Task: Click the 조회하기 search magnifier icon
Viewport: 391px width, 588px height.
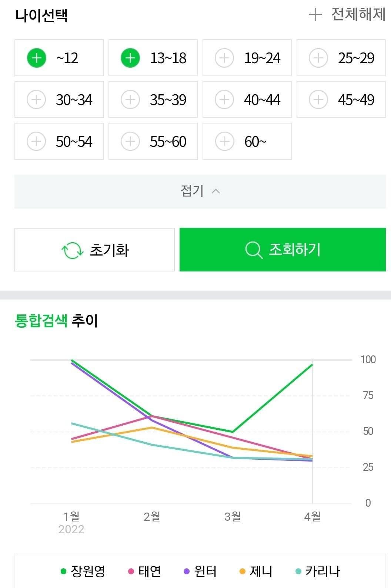Action: click(254, 250)
